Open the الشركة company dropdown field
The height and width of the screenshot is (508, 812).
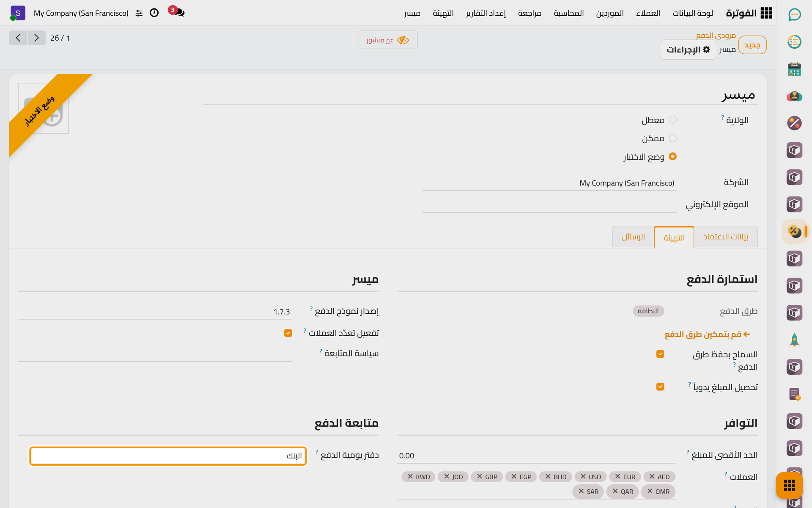[x=549, y=183]
